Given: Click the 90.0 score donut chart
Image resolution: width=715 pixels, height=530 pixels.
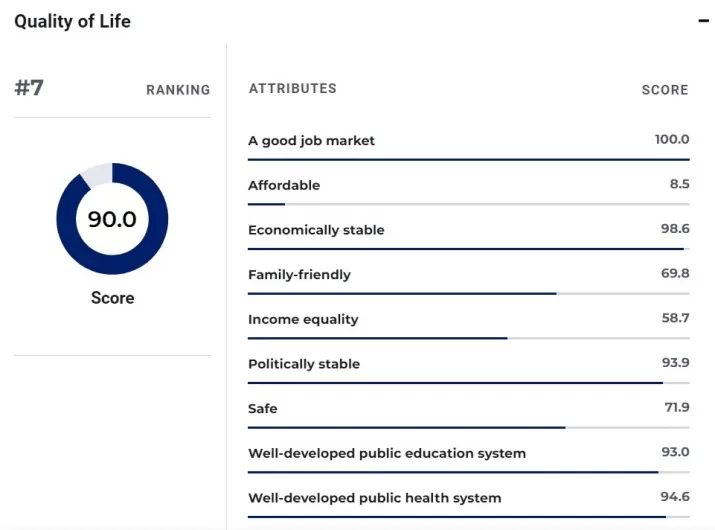Looking at the screenshot, I should coord(112,219).
